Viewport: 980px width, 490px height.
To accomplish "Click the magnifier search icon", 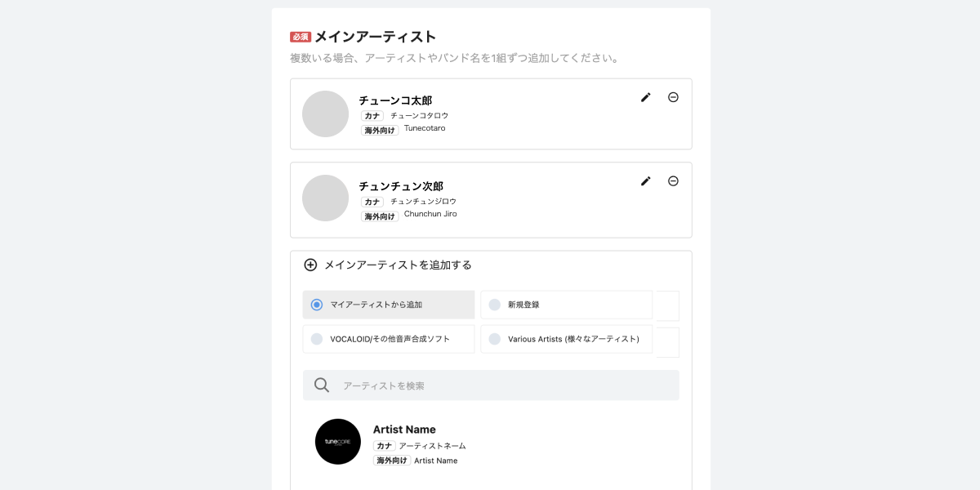I will [x=322, y=385].
